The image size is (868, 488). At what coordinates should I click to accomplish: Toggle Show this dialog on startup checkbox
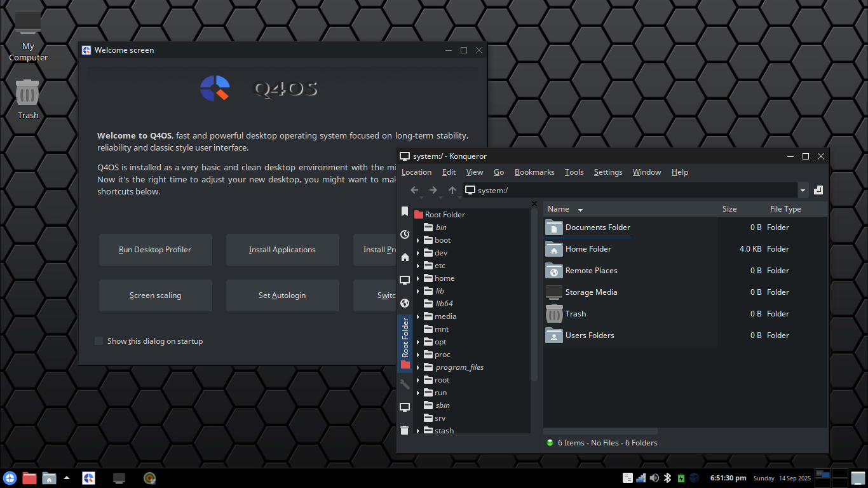tap(98, 341)
